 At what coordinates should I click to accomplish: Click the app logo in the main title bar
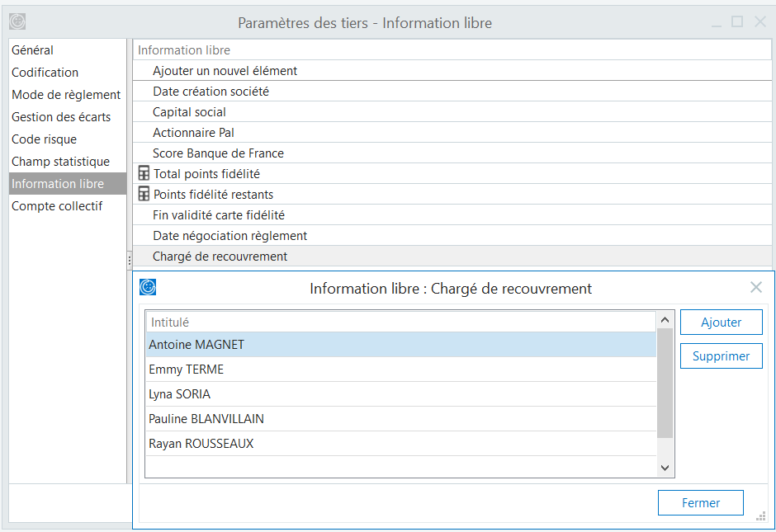17,22
